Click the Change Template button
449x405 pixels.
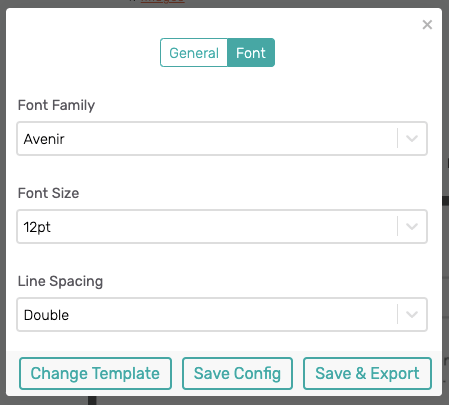coord(95,373)
